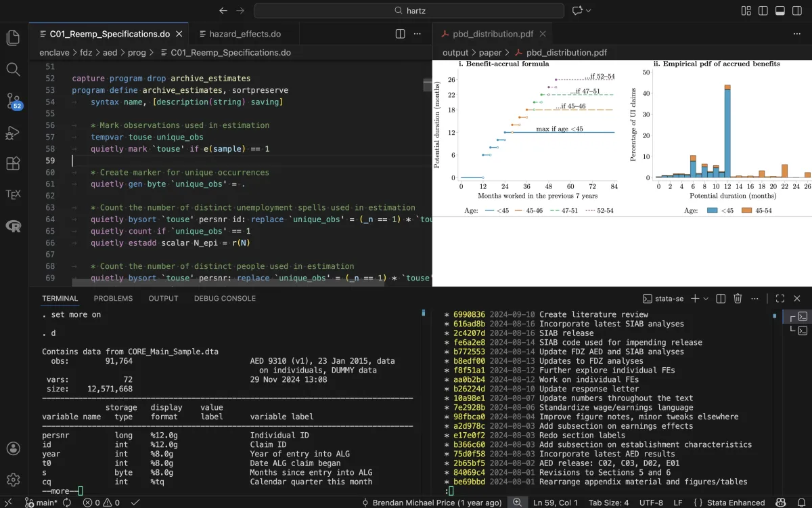Click the hartz command center search box

pyautogui.click(x=409, y=11)
